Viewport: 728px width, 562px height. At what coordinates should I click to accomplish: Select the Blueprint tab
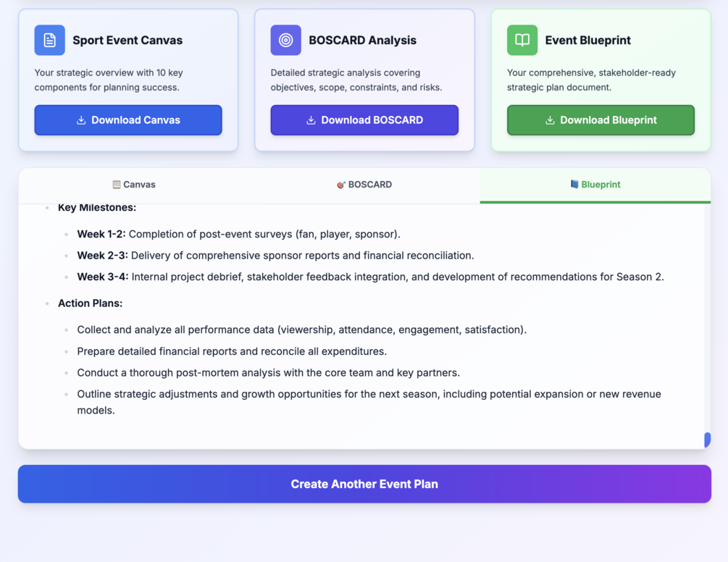pos(595,185)
